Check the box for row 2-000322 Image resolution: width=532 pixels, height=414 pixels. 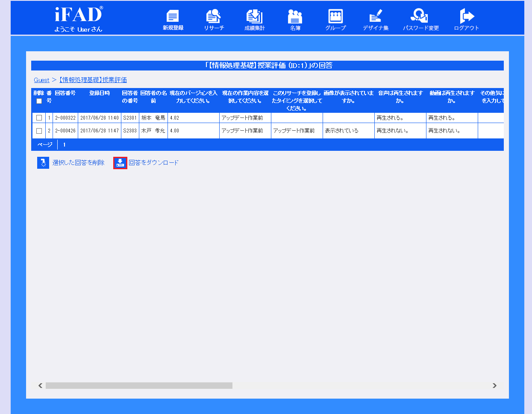[39, 118]
